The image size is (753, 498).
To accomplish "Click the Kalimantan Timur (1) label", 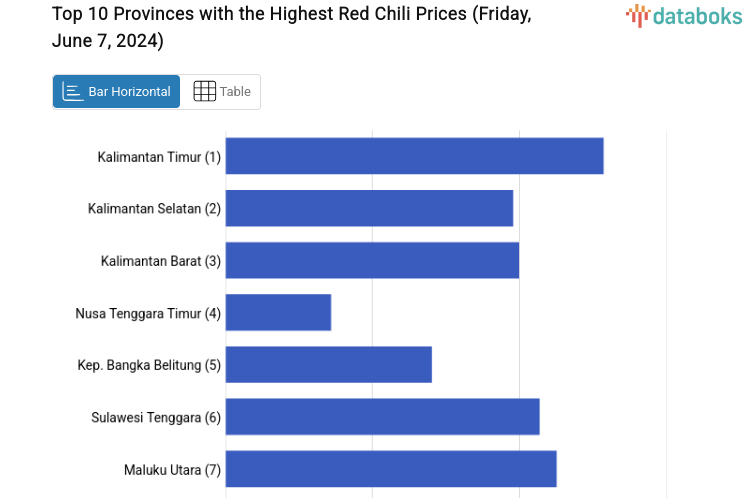I will tap(159, 157).
